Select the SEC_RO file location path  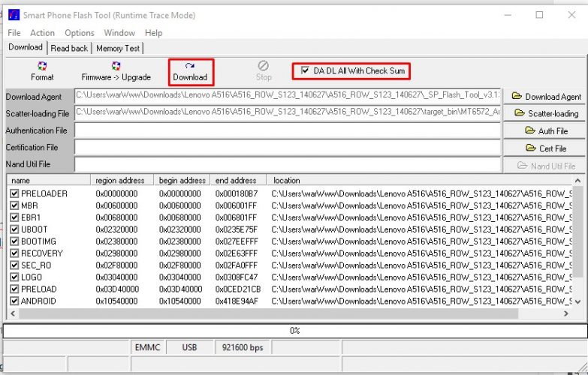click(x=421, y=265)
